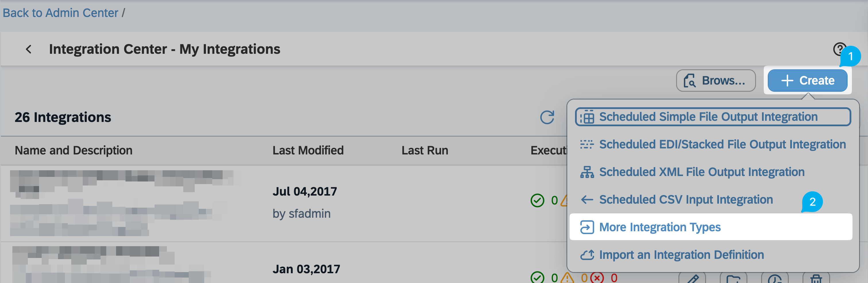This screenshot has width=868, height=283.
Task: Click the Last Modified column header
Action: (308, 150)
